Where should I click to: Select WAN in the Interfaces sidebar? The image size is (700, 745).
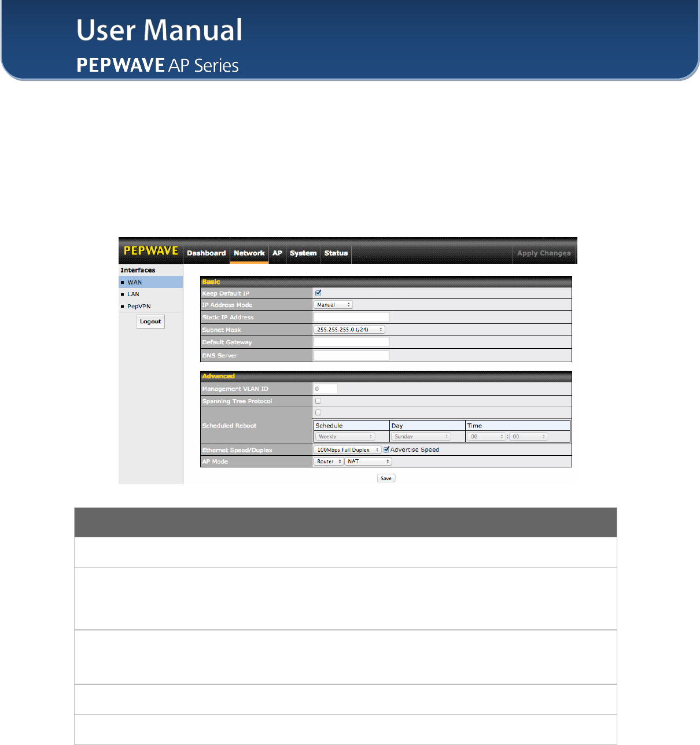[x=151, y=282]
